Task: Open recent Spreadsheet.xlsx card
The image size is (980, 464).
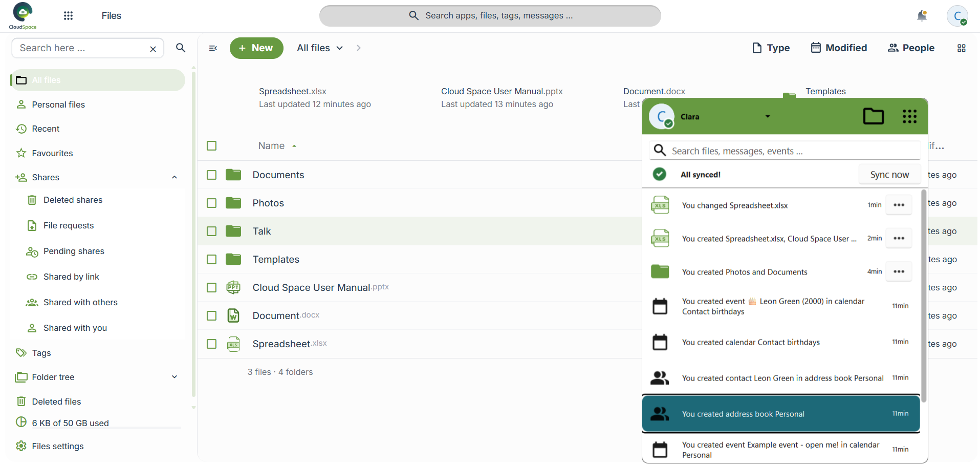Action: pos(315,97)
